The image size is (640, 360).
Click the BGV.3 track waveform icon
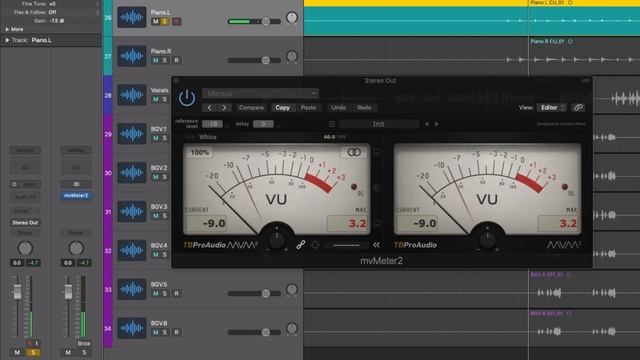tap(132, 211)
